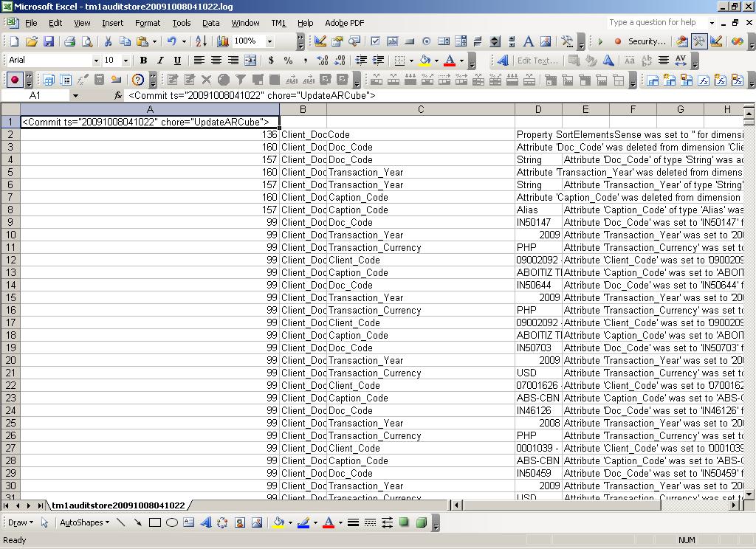Undo the last action

pos(171,41)
